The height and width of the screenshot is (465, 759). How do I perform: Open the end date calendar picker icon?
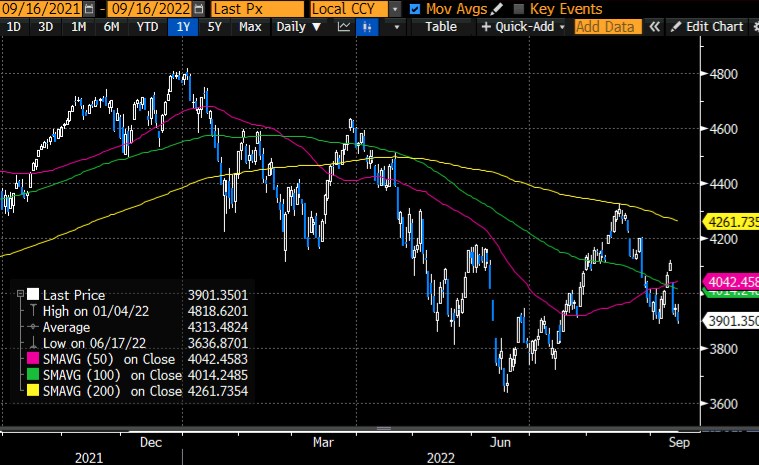coord(199,9)
